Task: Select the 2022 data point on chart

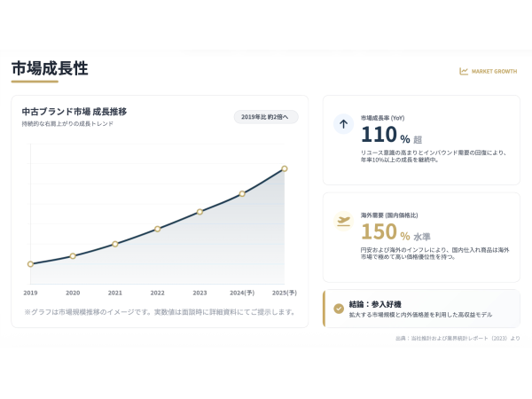Action: [x=158, y=229]
